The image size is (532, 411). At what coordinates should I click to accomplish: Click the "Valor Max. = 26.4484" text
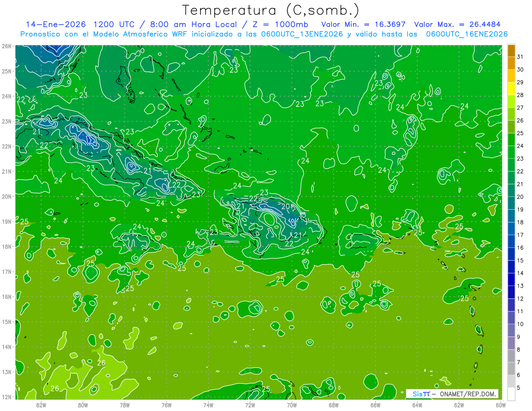click(x=457, y=24)
